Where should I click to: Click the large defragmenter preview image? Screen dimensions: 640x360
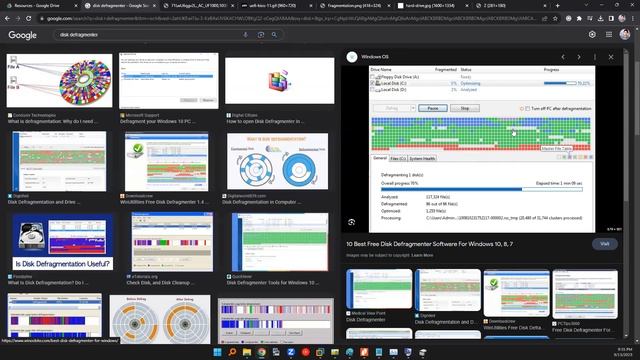pos(482,149)
